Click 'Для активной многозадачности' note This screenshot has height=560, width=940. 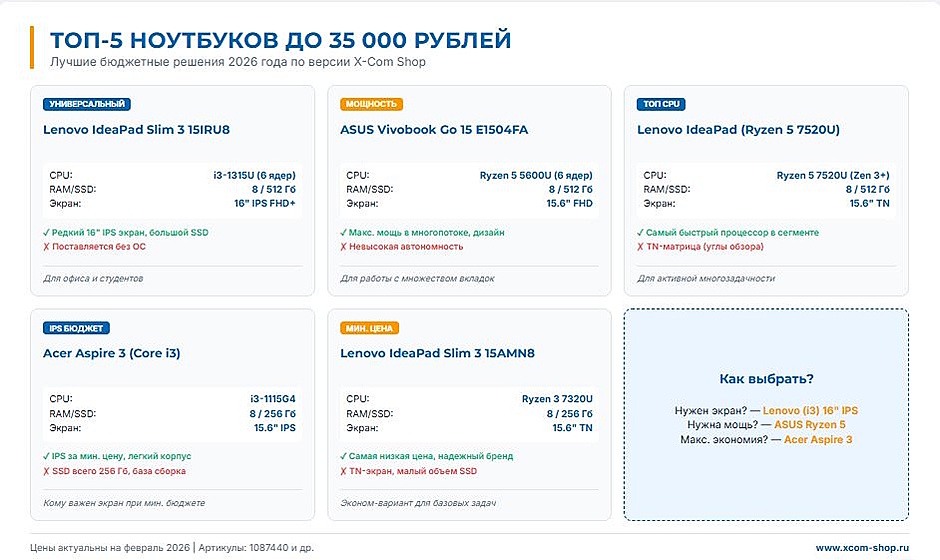coord(706,278)
